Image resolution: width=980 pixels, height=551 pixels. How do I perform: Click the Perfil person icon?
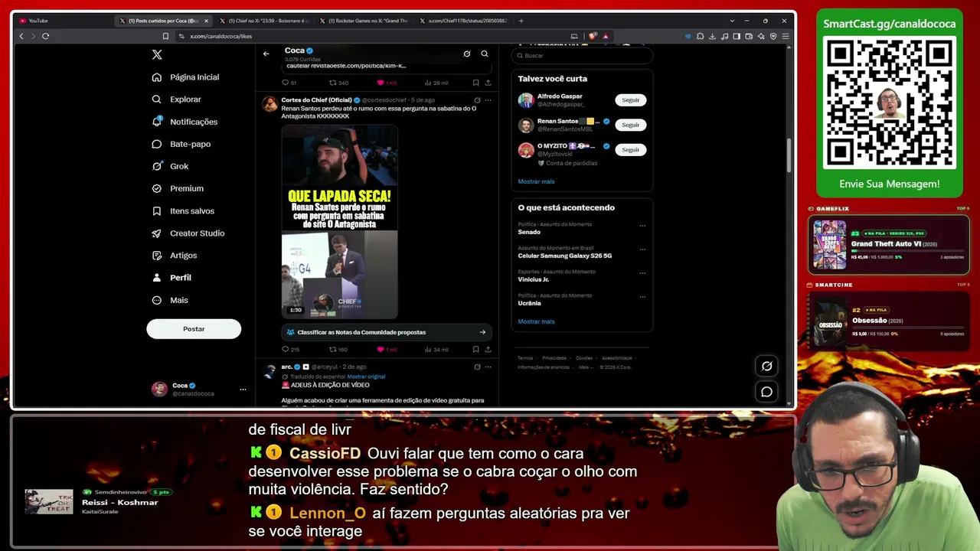click(157, 278)
